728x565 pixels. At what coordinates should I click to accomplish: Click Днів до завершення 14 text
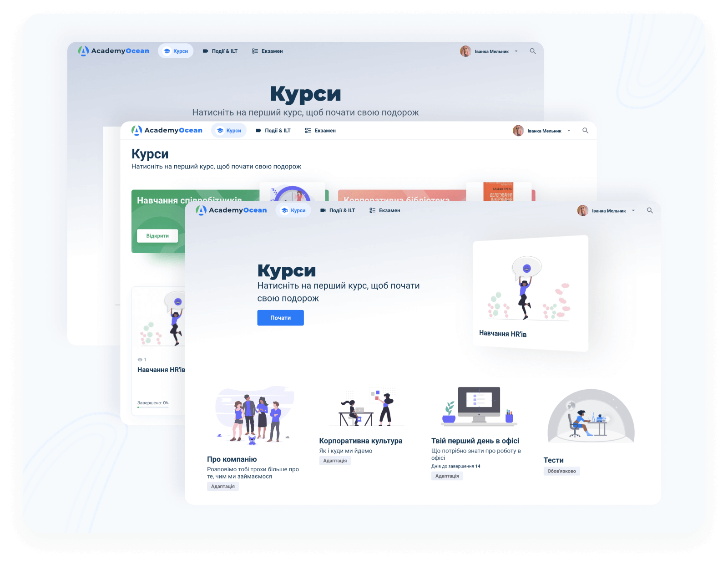(x=456, y=466)
